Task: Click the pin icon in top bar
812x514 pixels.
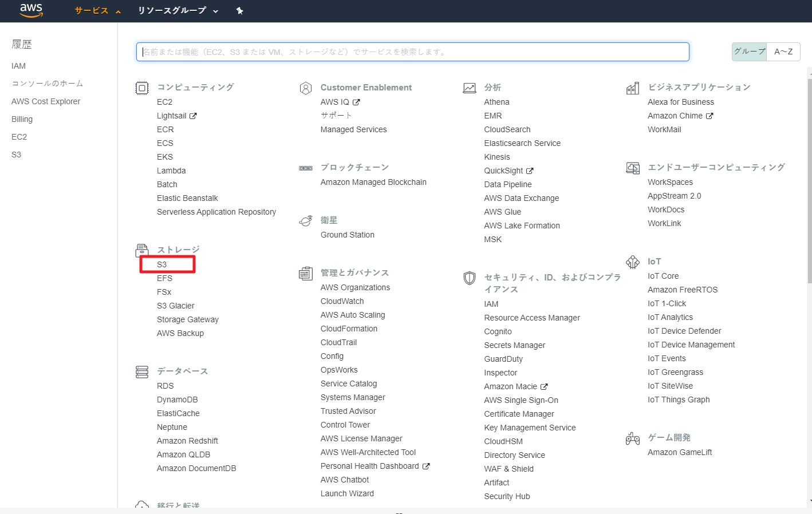Action: tap(239, 11)
